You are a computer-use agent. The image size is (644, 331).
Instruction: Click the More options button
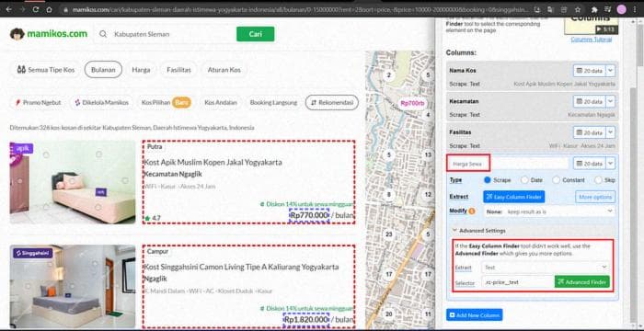595,197
